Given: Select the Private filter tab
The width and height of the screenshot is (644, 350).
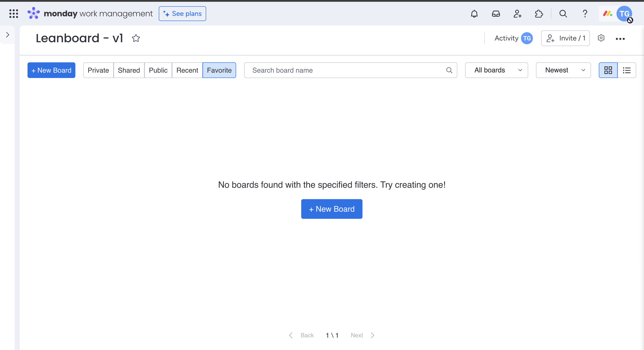Looking at the screenshot, I should 98,70.
